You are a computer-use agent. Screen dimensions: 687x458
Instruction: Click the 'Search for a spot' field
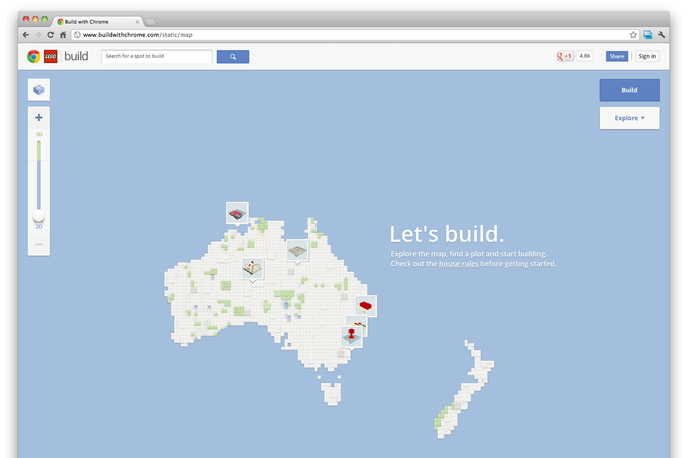click(x=156, y=57)
